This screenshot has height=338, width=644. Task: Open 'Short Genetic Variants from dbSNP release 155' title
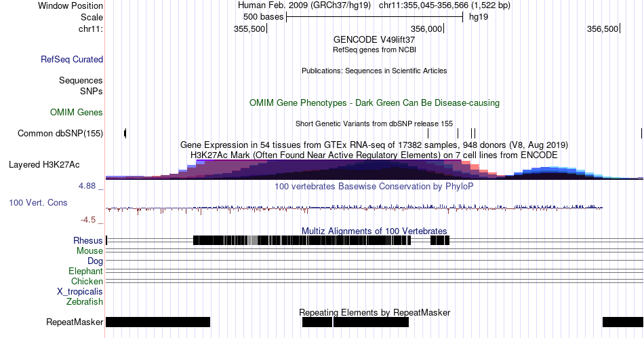click(x=374, y=124)
